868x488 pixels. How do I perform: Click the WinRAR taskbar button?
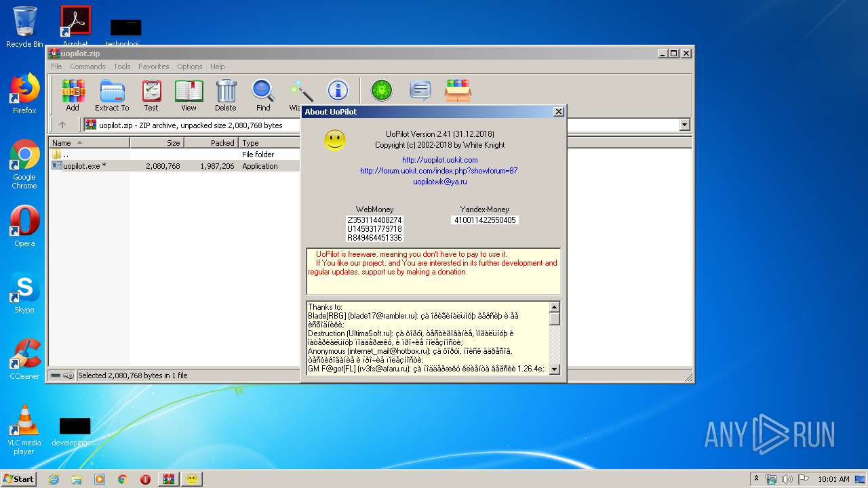tap(169, 479)
